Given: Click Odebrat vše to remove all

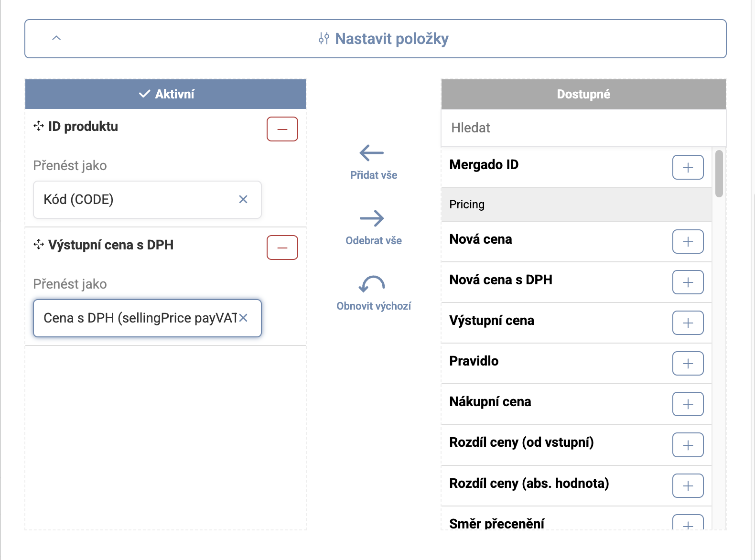Looking at the screenshot, I should pyautogui.click(x=373, y=228).
